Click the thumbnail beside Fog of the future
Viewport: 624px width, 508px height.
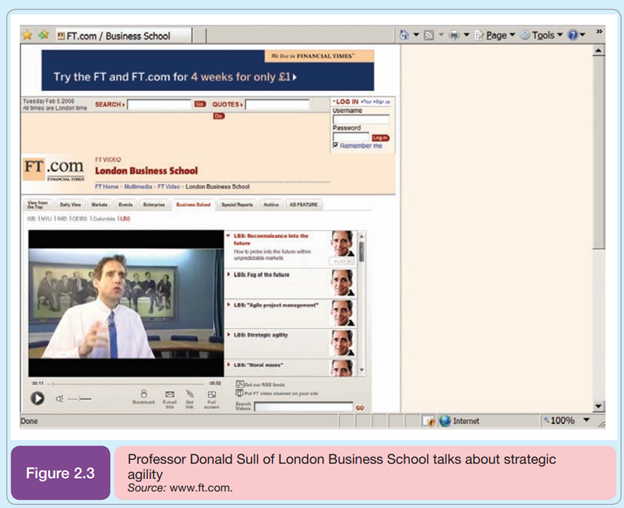(342, 283)
